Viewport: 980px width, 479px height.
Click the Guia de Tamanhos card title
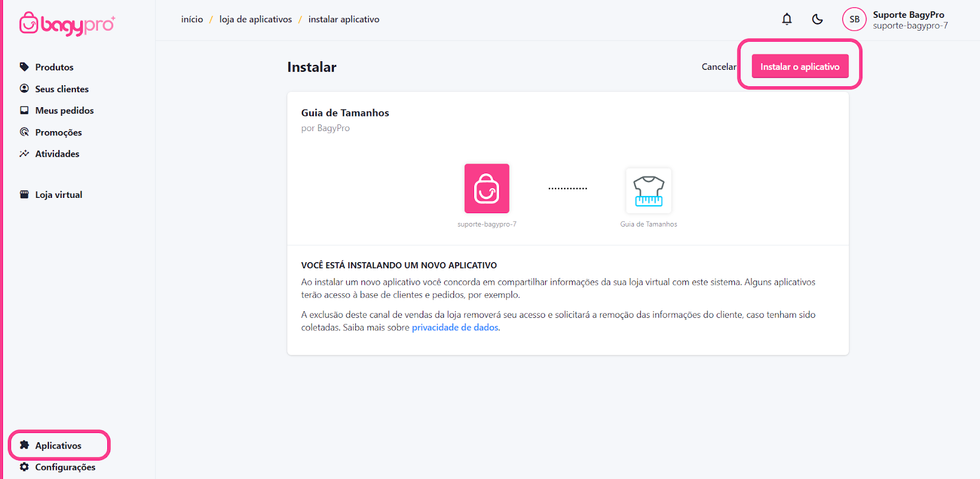(345, 113)
